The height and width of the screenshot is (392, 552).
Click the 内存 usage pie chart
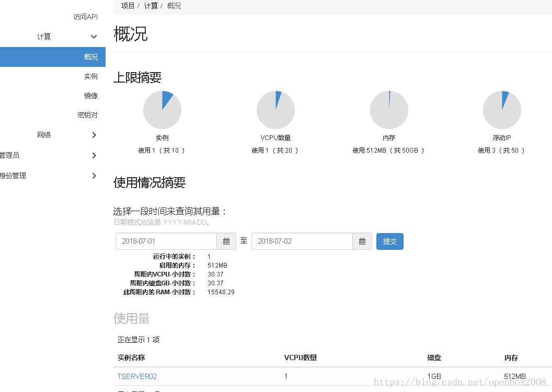tap(389, 110)
